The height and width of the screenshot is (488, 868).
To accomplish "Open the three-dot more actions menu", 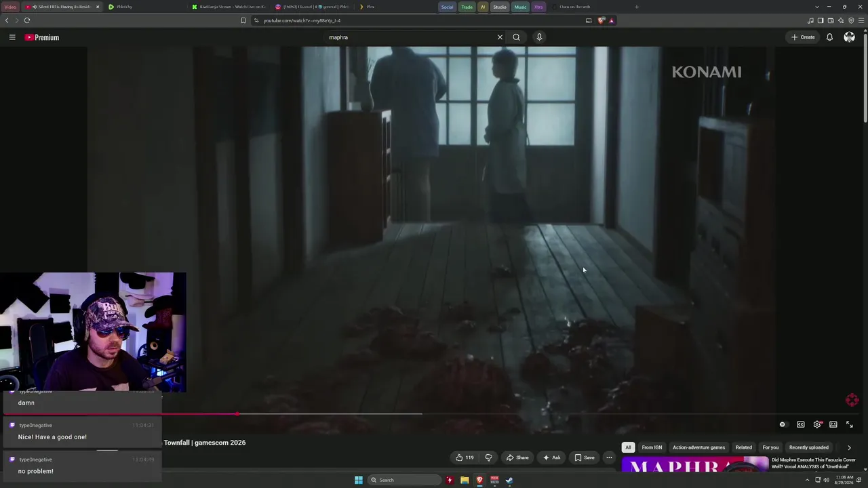I will (x=609, y=457).
